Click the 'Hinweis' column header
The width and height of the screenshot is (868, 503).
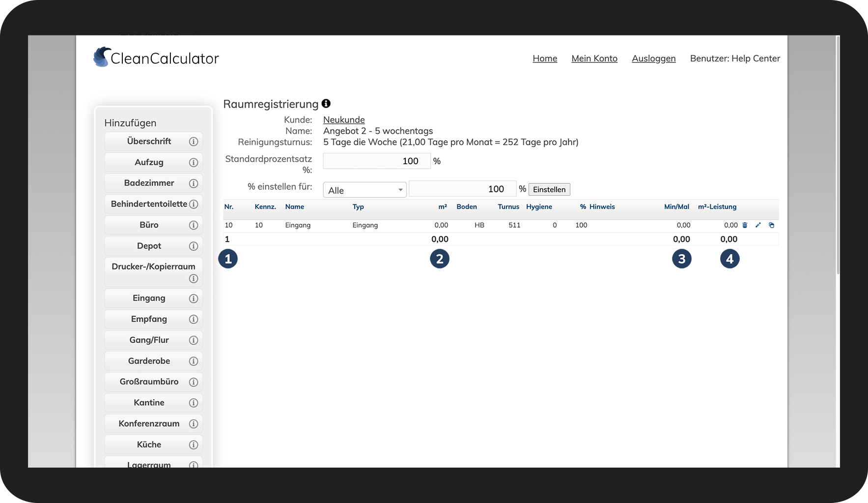click(602, 207)
